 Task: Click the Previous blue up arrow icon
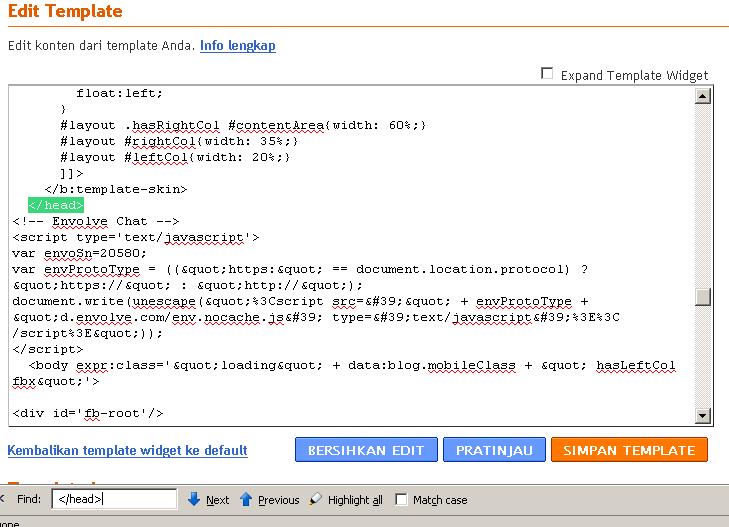[246, 500]
